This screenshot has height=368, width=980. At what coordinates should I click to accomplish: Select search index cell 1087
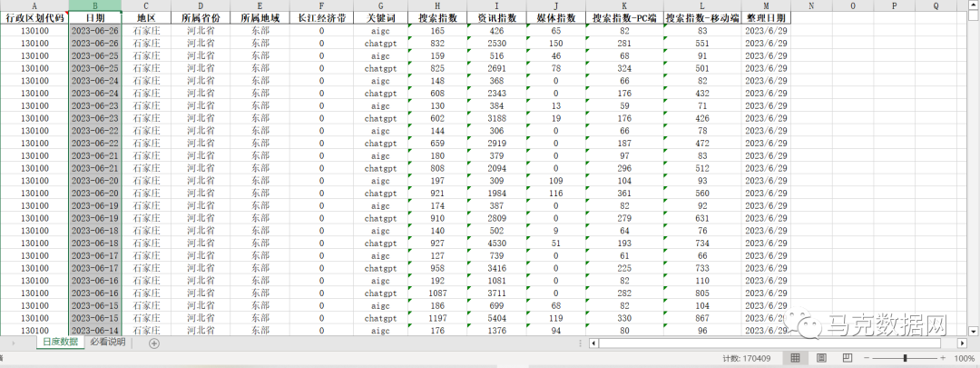click(x=437, y=293)
